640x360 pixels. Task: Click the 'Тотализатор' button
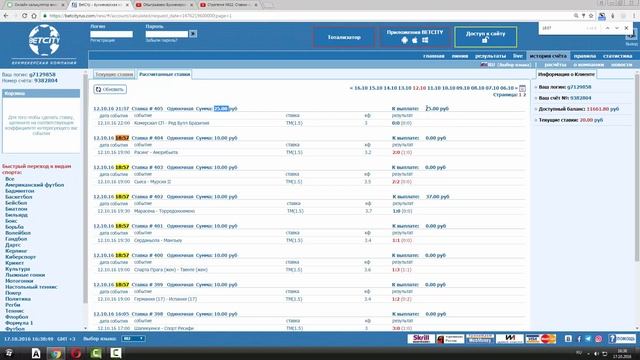(344, 37)
